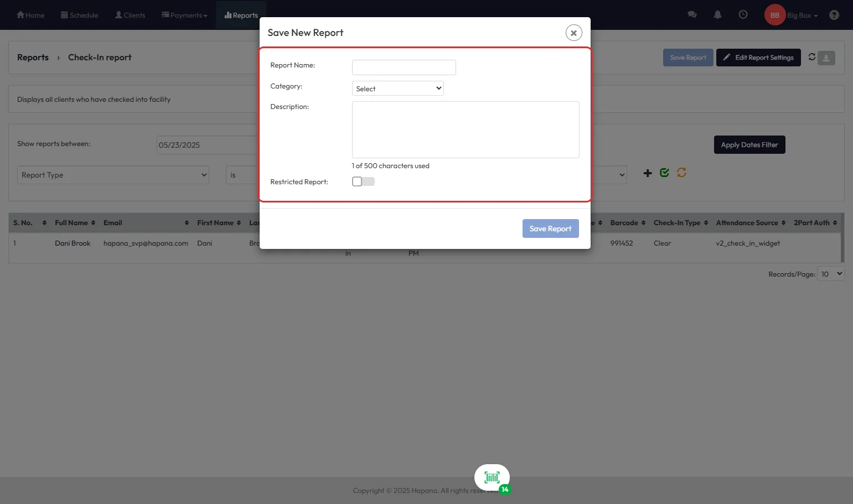Expand the Report Type dropdown
Screen dimensions: 853x504
[x=113, y=175]
